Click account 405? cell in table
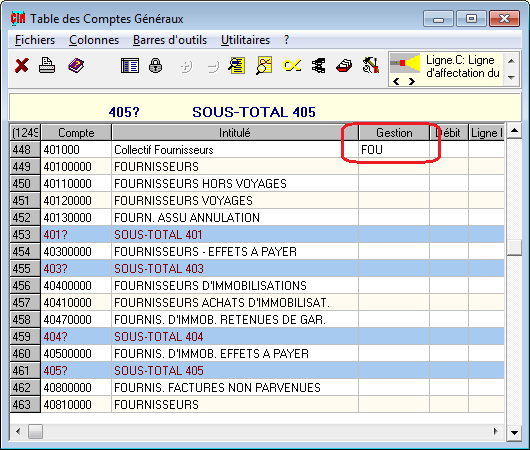This screenshot has width=530, height=450. point(76,371)
